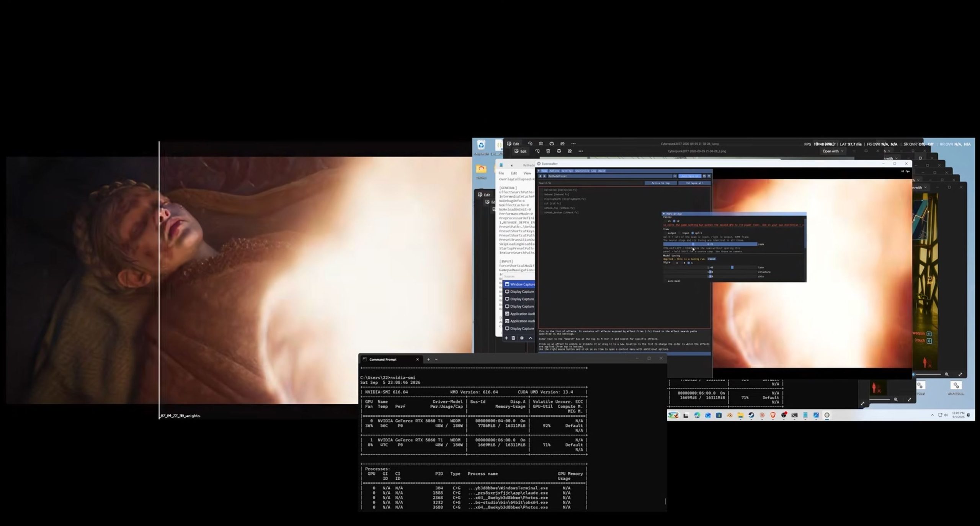Open the Statistics tab in ReShade overlay
The height and width of the screenshot is (526, 980).
point(582,171)
